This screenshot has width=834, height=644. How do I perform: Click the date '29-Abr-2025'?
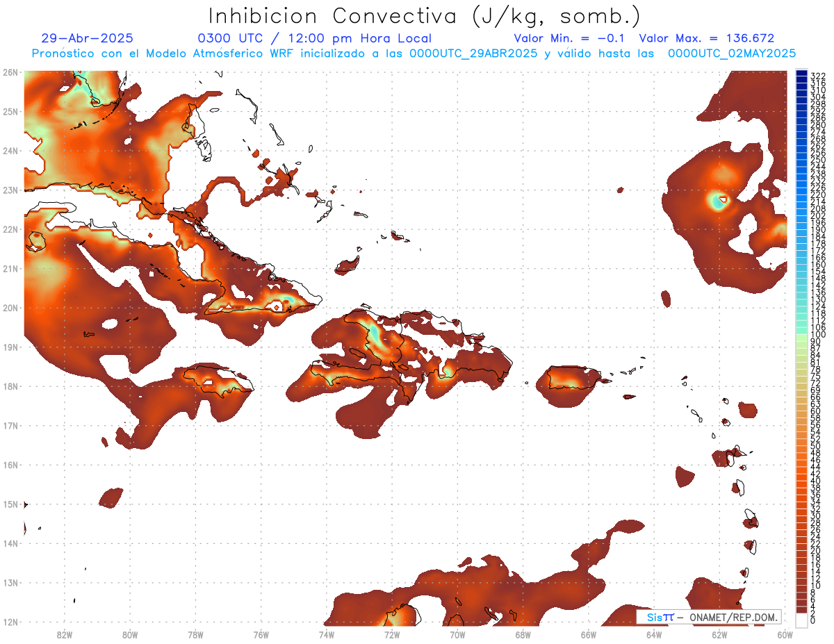click(x=87, y=38)
